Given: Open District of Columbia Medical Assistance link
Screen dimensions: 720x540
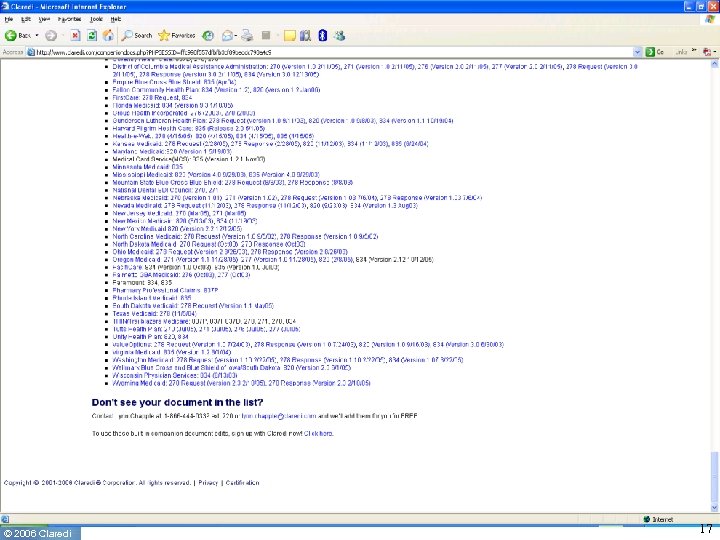Looking at the screenshot, I should (x=375, y=70).
